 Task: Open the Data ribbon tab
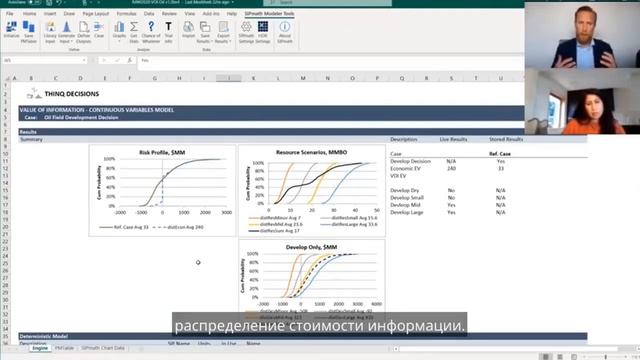click(x=149, y=13)
